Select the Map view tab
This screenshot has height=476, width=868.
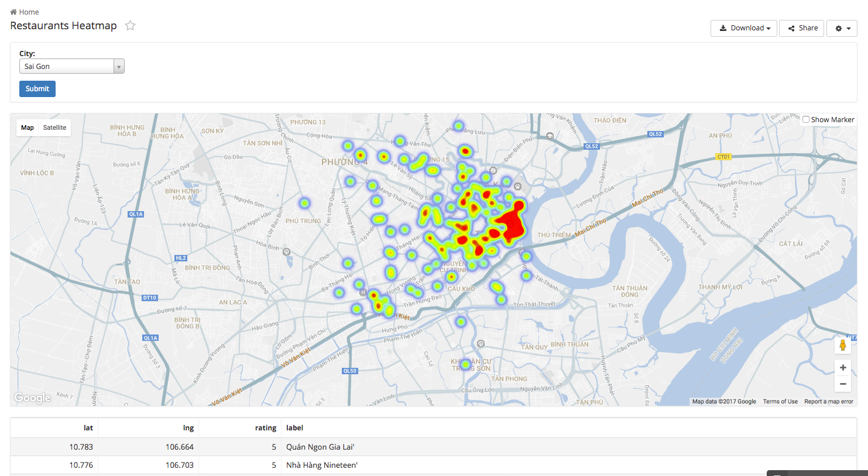[x=27, y=127]
